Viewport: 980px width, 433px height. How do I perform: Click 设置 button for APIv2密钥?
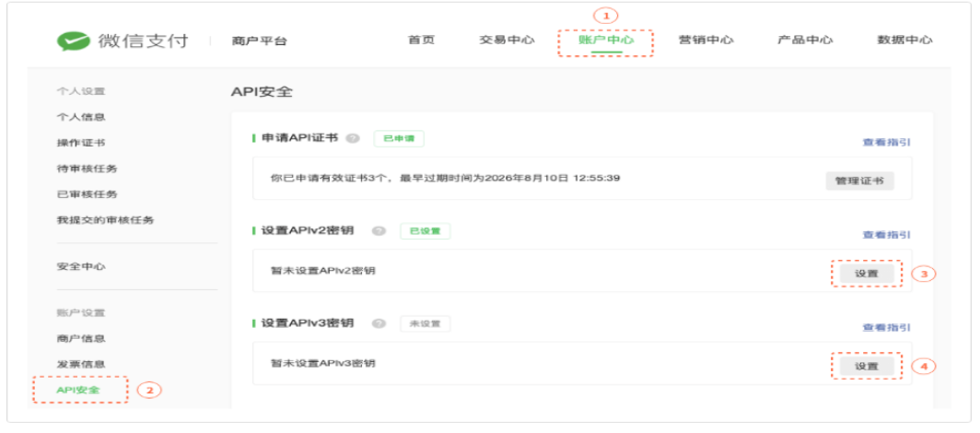coord(866,274)
